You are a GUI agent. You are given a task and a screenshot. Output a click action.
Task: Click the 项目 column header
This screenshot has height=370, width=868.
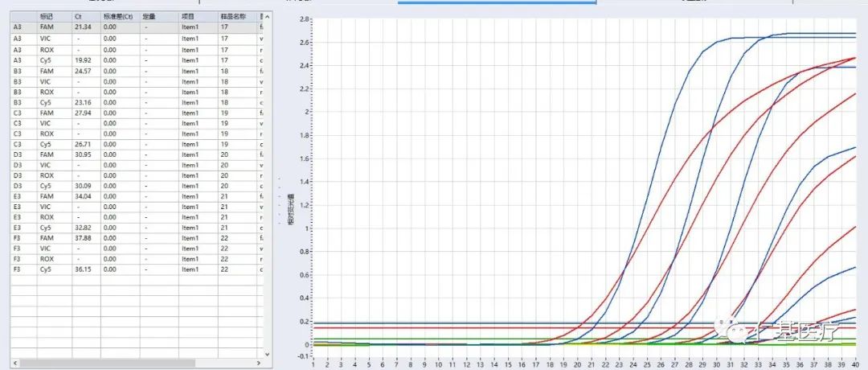point(187,16)
